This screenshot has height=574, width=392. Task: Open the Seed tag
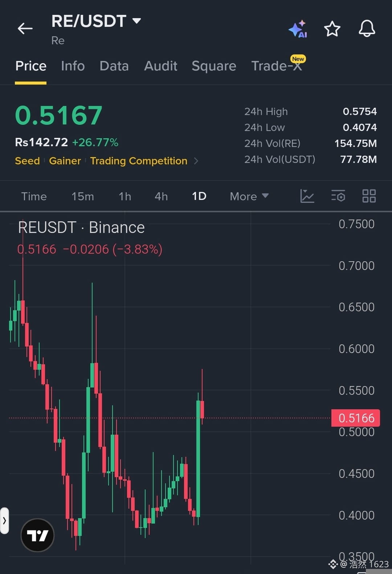(27, 161)
